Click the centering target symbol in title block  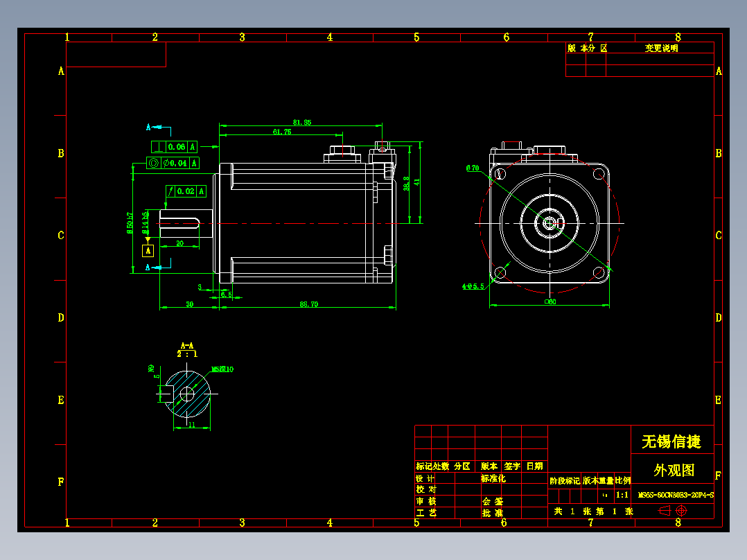[x=680, y=511]
